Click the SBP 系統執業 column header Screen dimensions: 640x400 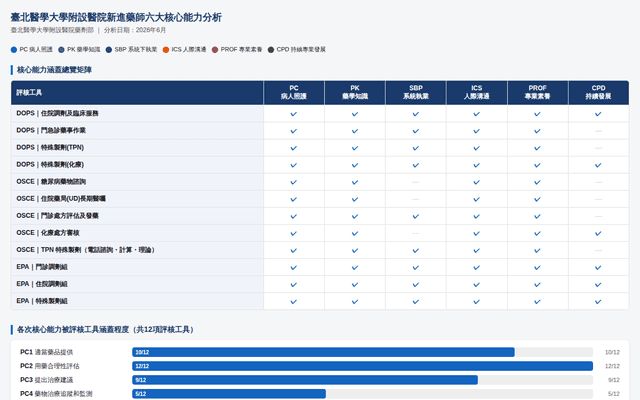pyautogui.click(x=416, y=93)
